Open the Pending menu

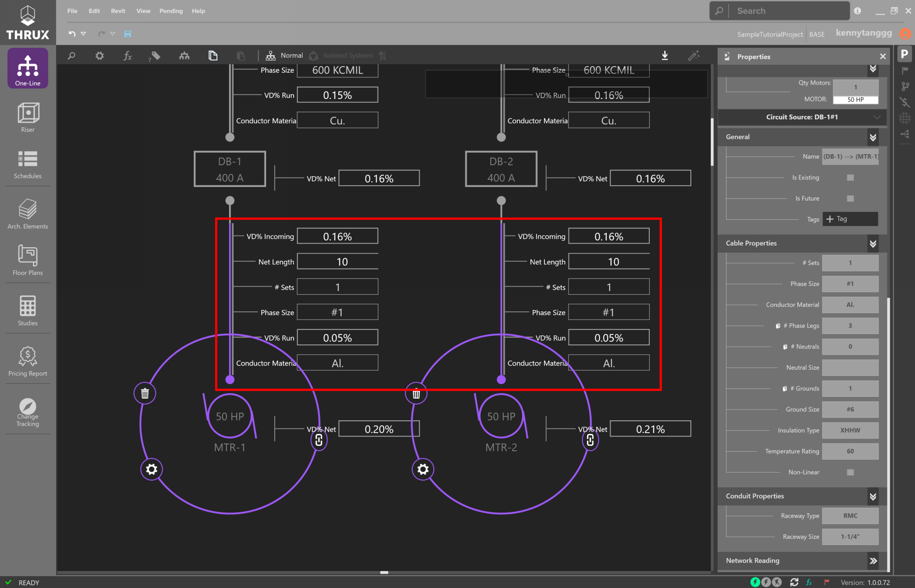pos(171,11)
